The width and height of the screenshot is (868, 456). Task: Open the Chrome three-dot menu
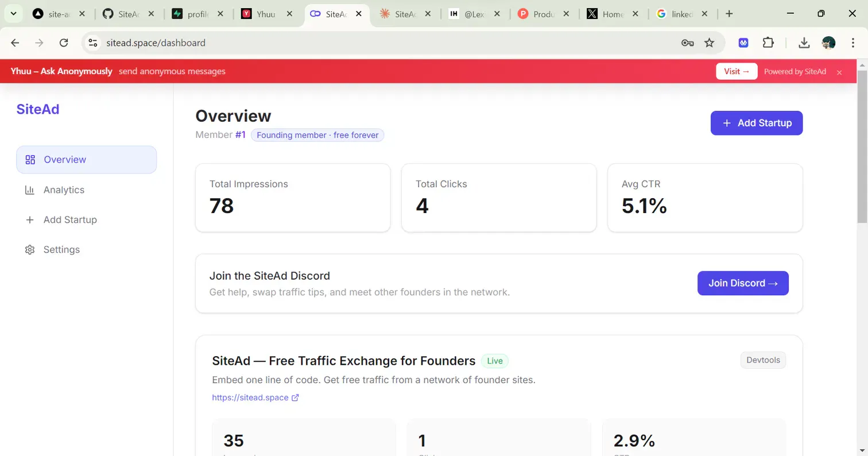[853, 42]
